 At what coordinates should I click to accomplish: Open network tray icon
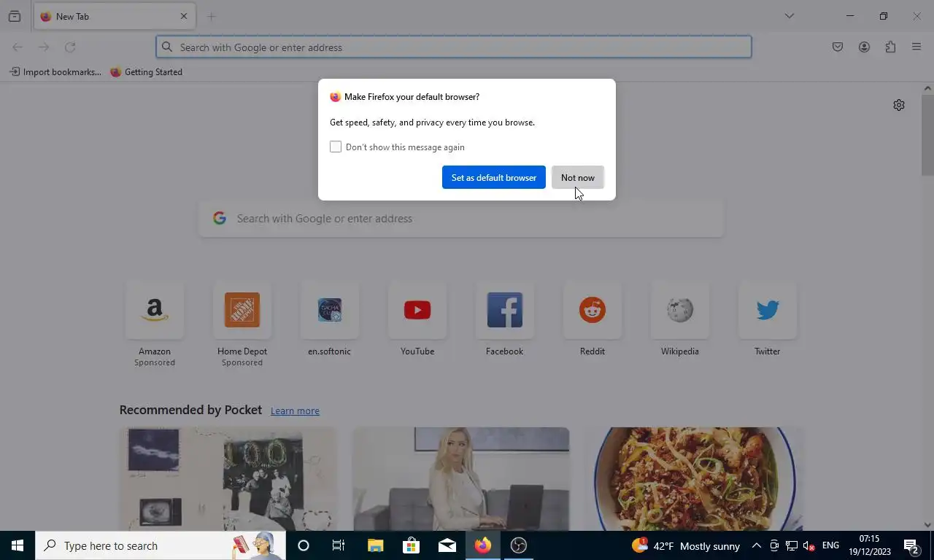pyautogui.click(x=792, y=545)
